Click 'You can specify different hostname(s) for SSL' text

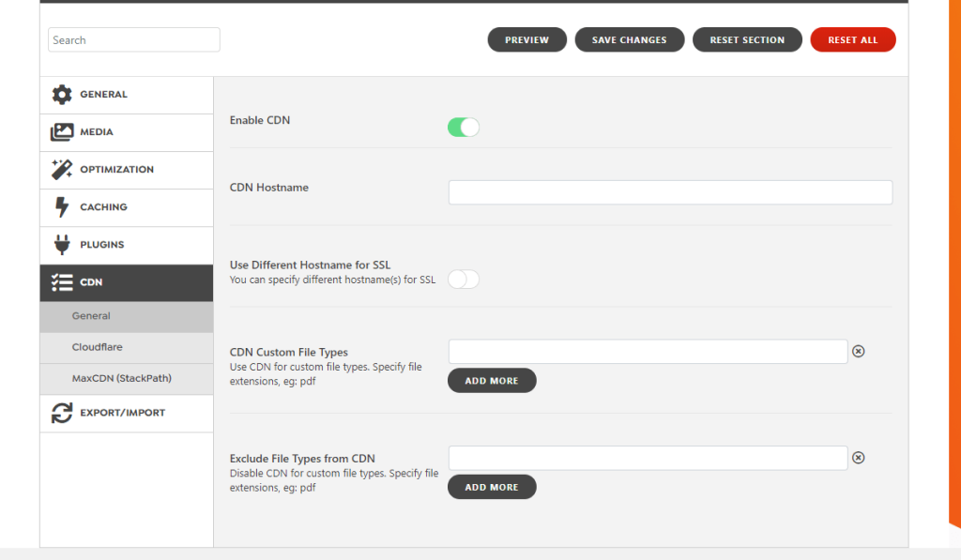(333, 280)
